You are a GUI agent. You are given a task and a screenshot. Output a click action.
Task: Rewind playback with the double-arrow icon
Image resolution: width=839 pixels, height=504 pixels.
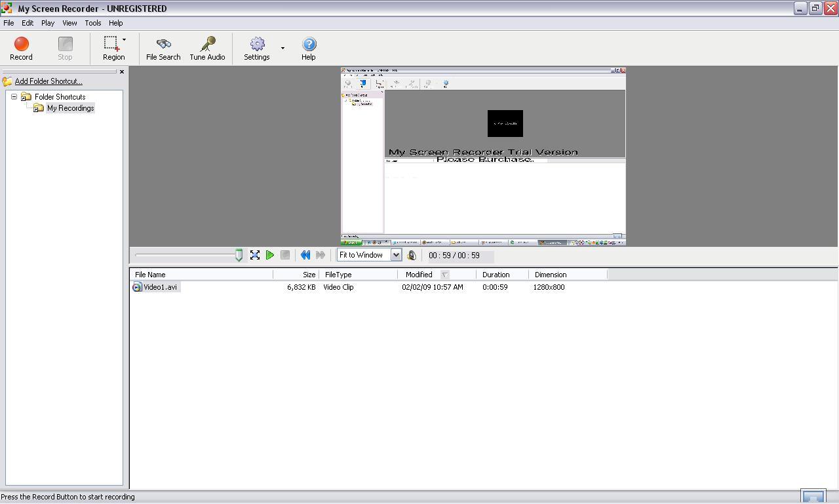click(305, 255)
